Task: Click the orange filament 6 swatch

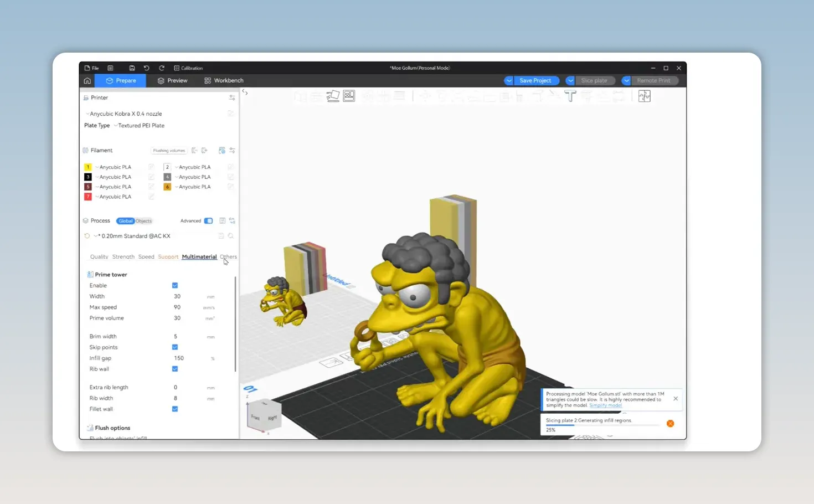Action: point(167,187)
